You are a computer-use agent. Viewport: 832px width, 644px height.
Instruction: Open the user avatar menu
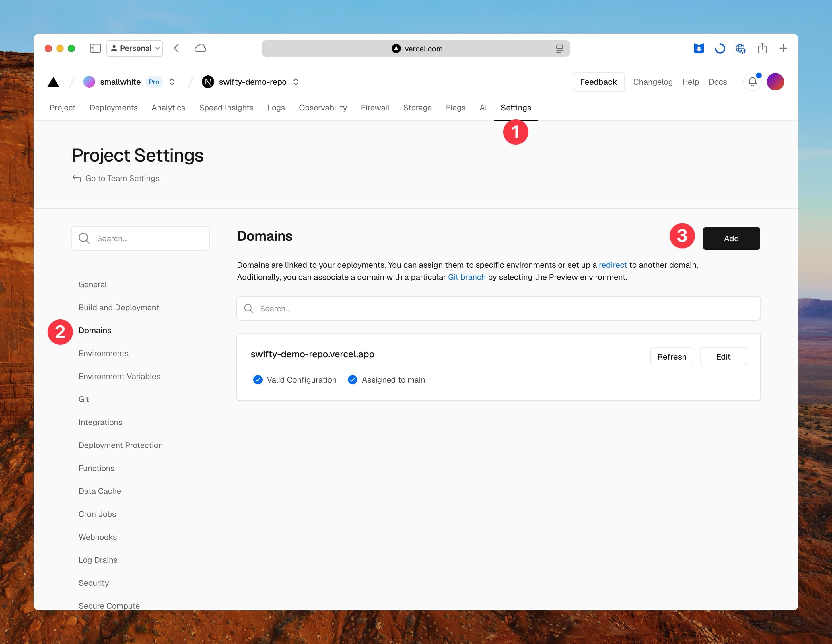[775, 82]
